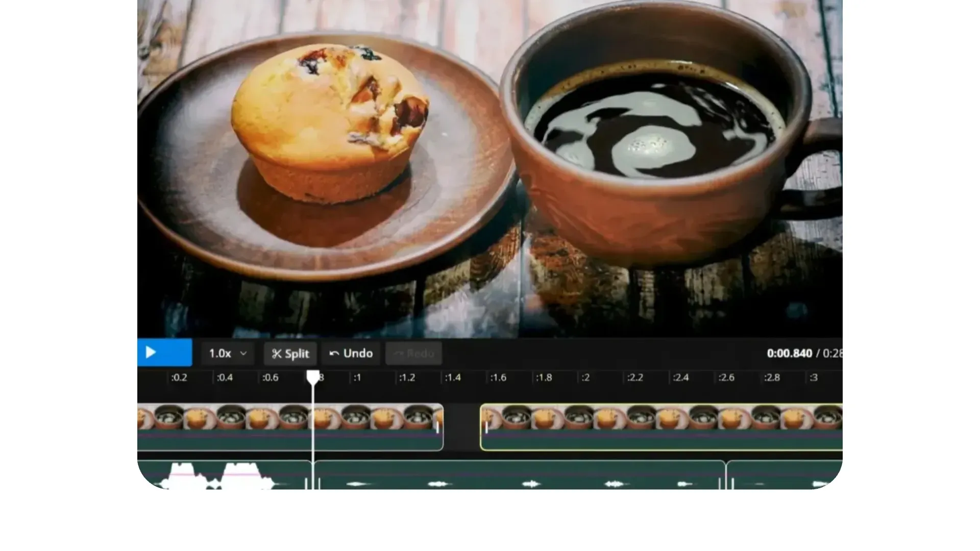Image resolution: width=980 pixels, height=551 pixels.
Task: Click the greyed-out Redo button
Action: point(413,354)
